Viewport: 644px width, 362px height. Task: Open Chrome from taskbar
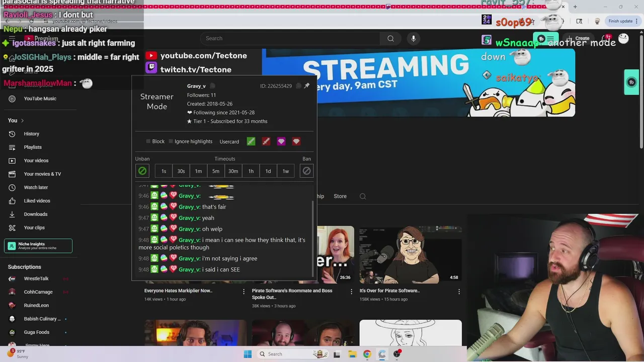(367, 354)
